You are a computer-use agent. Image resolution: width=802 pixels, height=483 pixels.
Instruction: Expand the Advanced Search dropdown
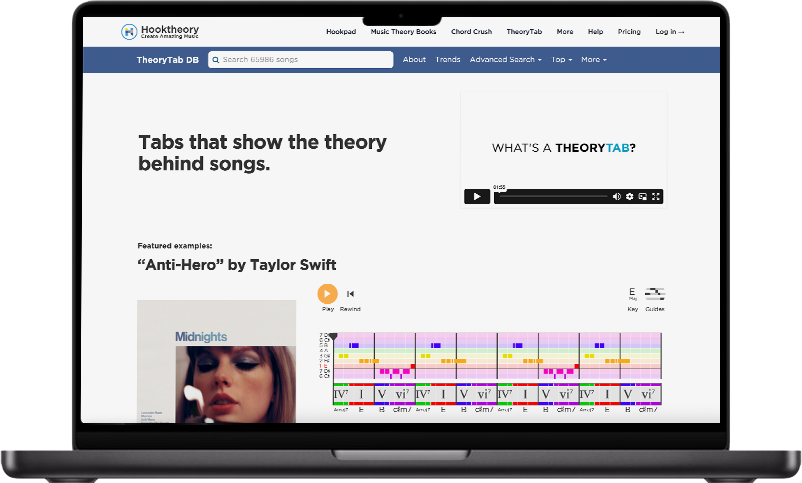[505, 59]
